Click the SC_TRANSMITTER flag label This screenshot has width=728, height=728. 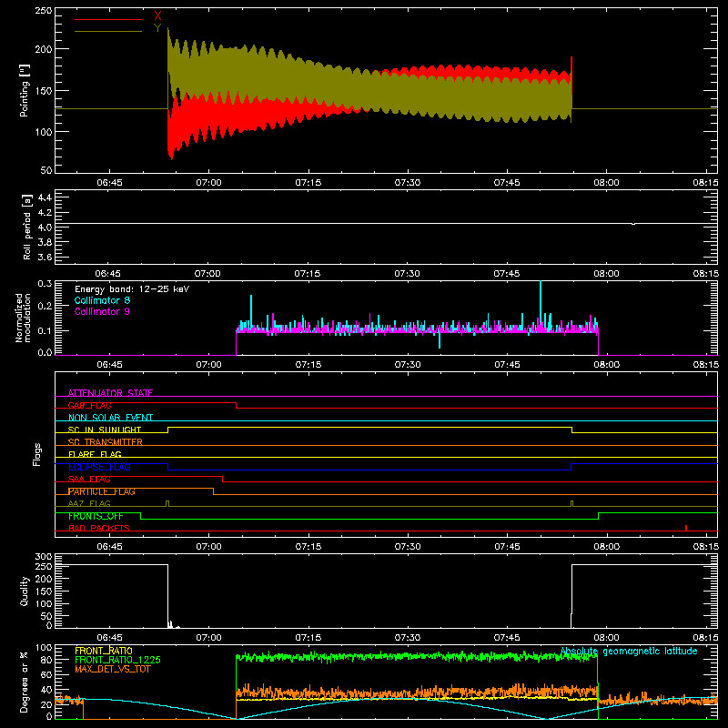[x=106, y=442]
